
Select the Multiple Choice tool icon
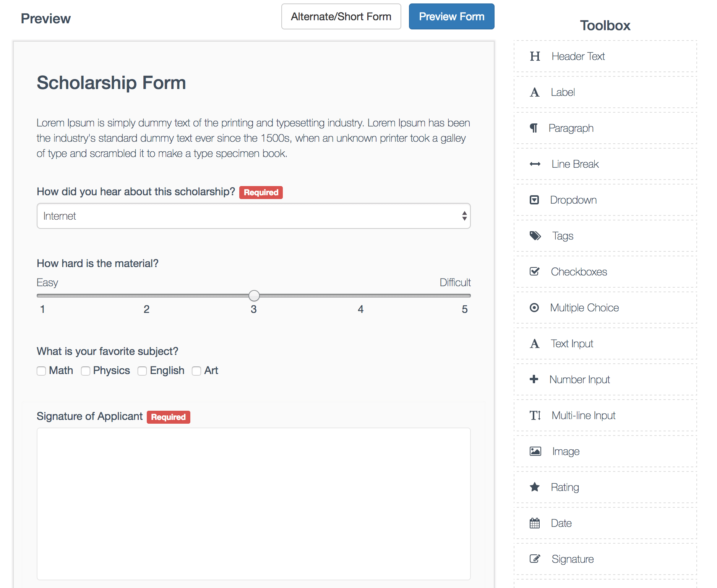pyautogui.click(x=535, y=307)
